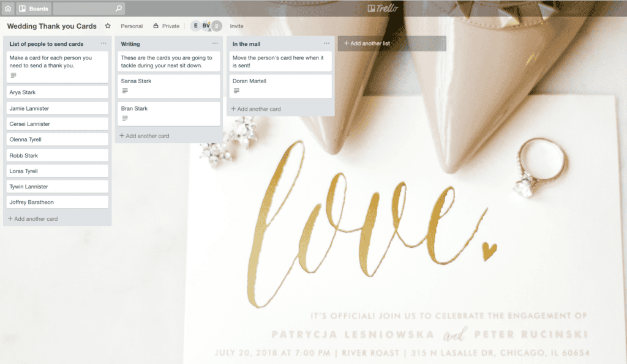Open menu for List of people list
The height and width of the screenshot is (364, 627).
point(103,43)
